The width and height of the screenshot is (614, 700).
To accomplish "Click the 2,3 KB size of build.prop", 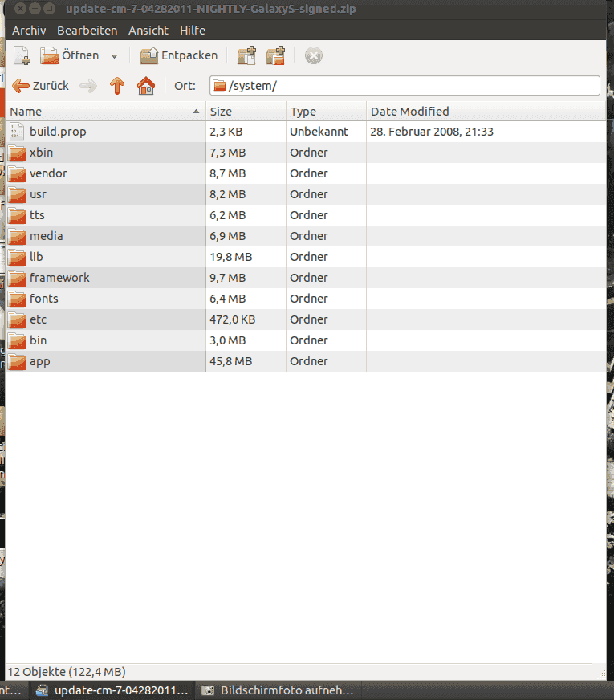I will pyautogui.click(x=226, y=132).
